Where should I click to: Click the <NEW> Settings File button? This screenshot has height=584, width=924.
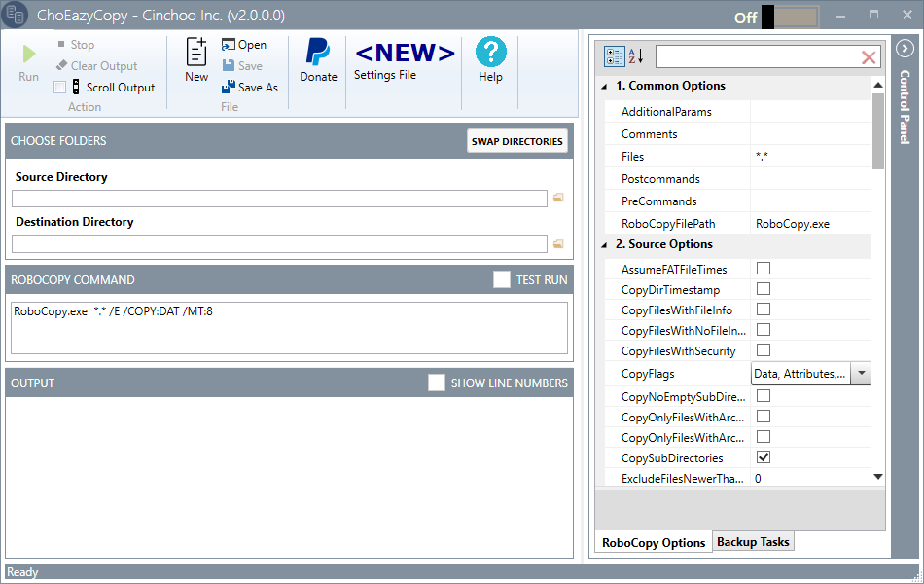(405, 59)
